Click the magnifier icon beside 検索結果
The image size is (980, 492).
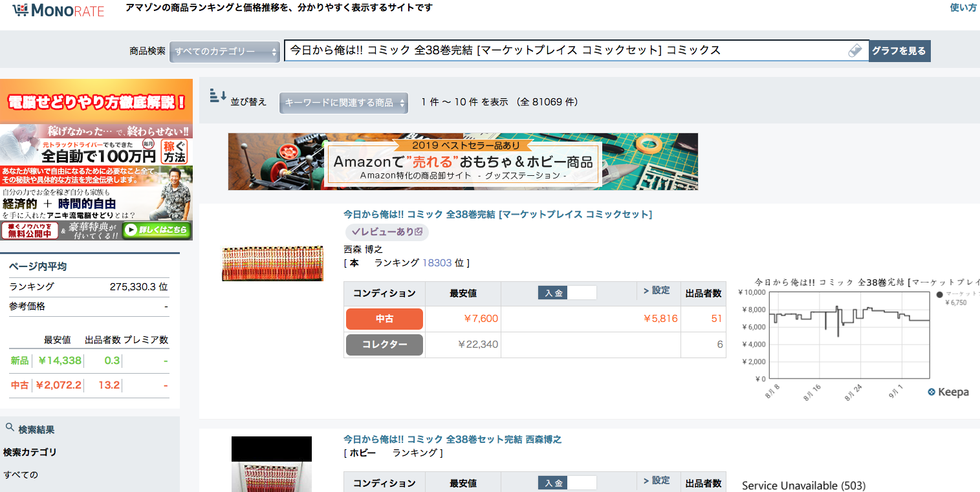tap(10, 427)
